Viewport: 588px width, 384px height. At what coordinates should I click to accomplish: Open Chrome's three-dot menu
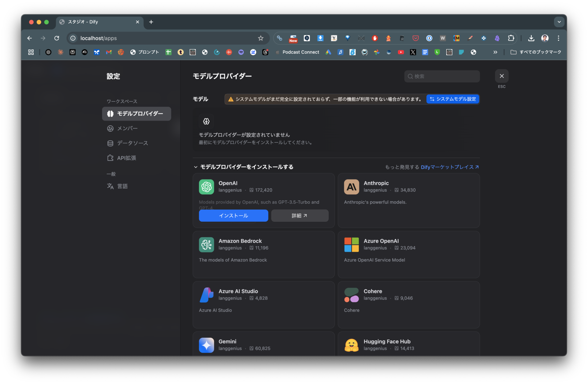[558, 38]
